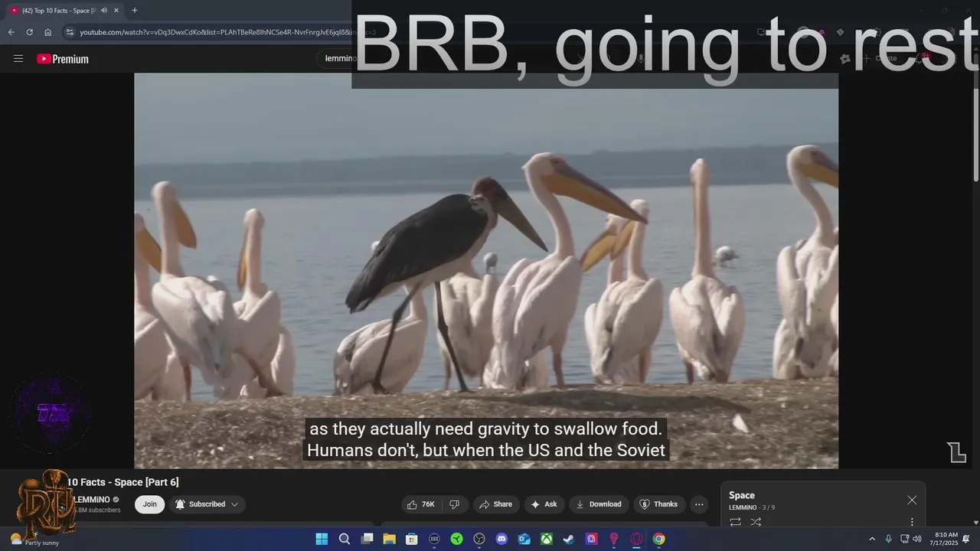Viewport: 980px width, 551px height.
Task: Open volume control in system tray
Action: (x=917, y=539)
